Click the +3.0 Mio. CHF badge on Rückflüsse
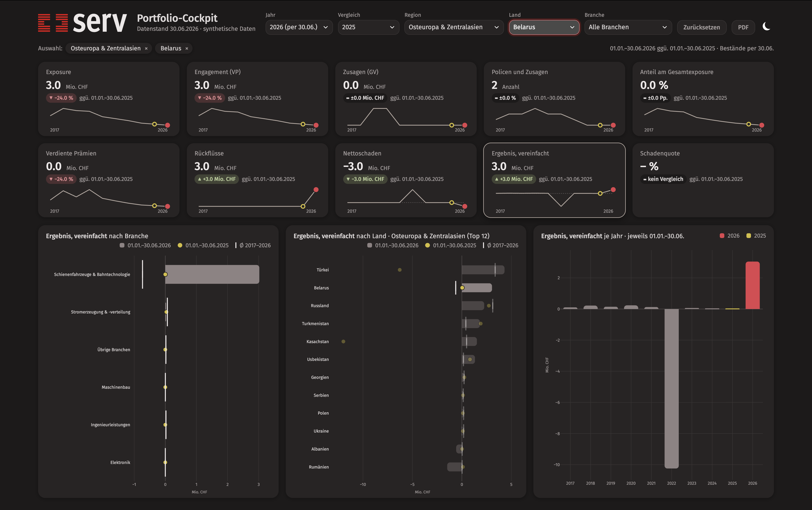 216,179
